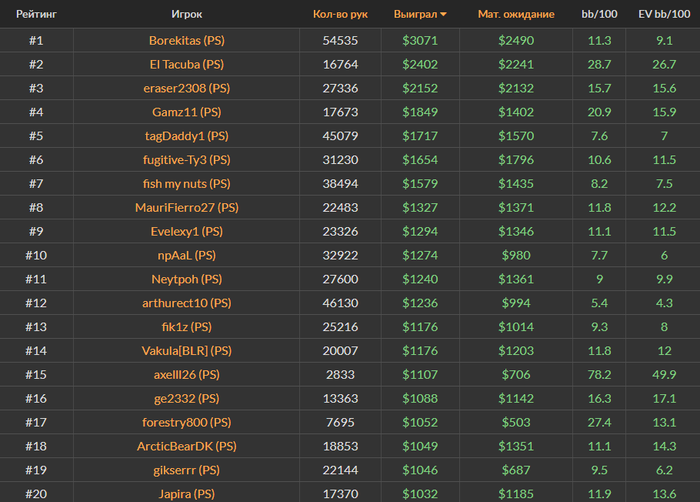This screenshot has width=700, height=502.
Task: Open axelll26 (PS) player page
Action: click(187, 375)
